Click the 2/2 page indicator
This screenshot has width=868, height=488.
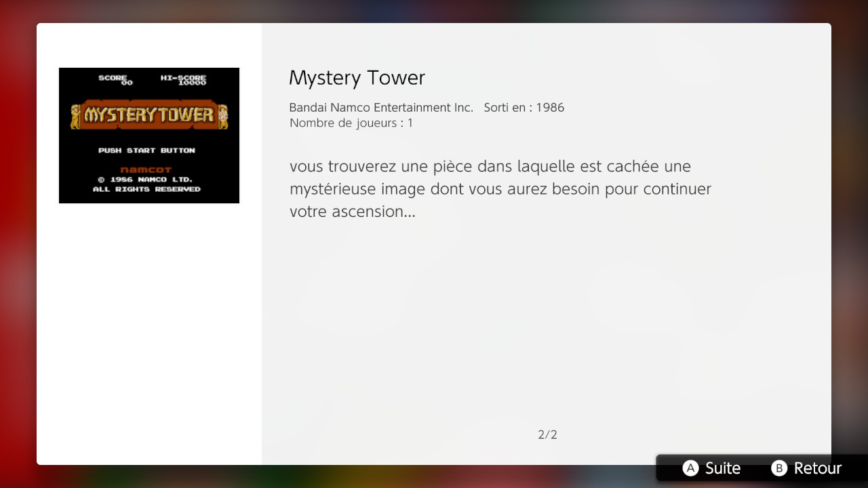[x=547, y=434]
